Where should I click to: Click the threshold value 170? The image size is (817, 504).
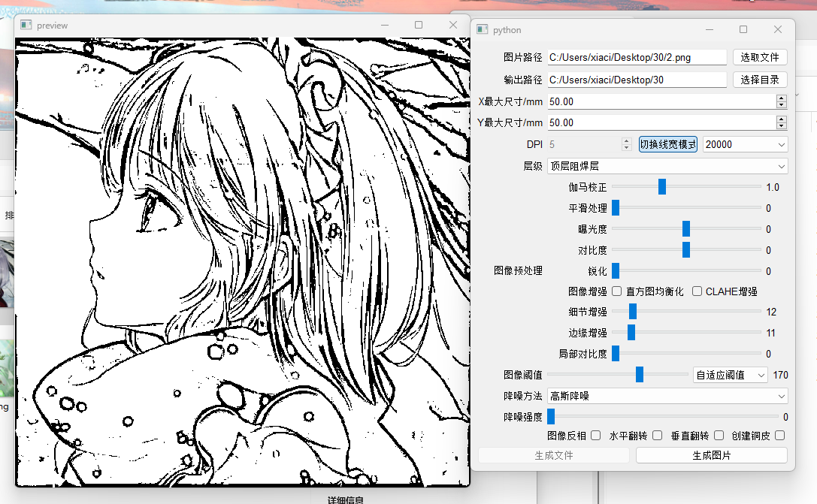click(x=780, y=375)
